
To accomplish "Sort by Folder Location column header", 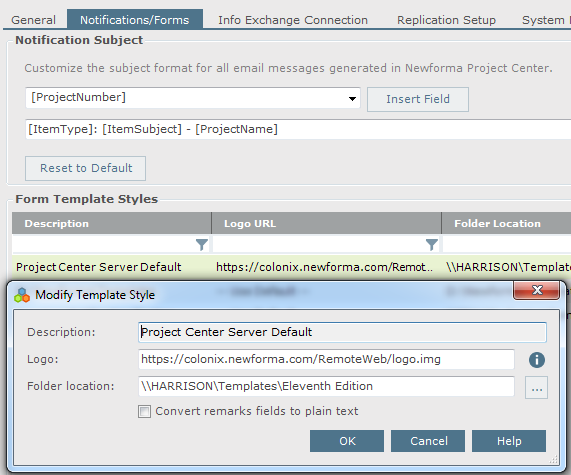I will click(507, 223).
